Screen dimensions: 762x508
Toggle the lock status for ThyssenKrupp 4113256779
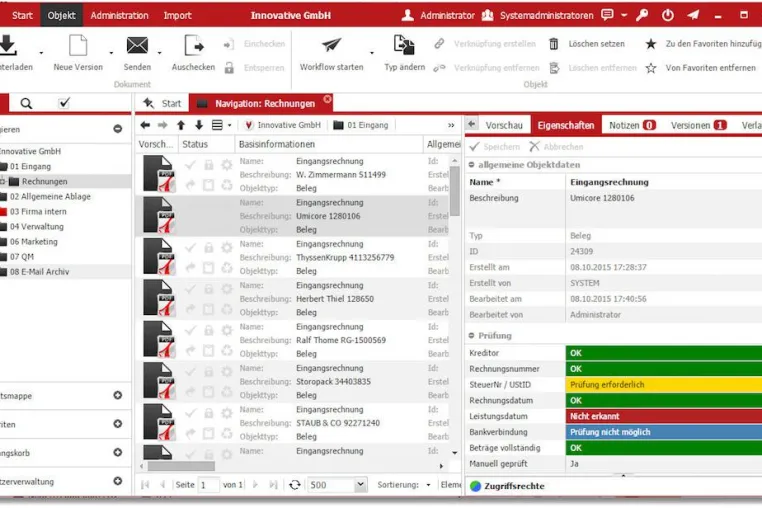[208, 248]
